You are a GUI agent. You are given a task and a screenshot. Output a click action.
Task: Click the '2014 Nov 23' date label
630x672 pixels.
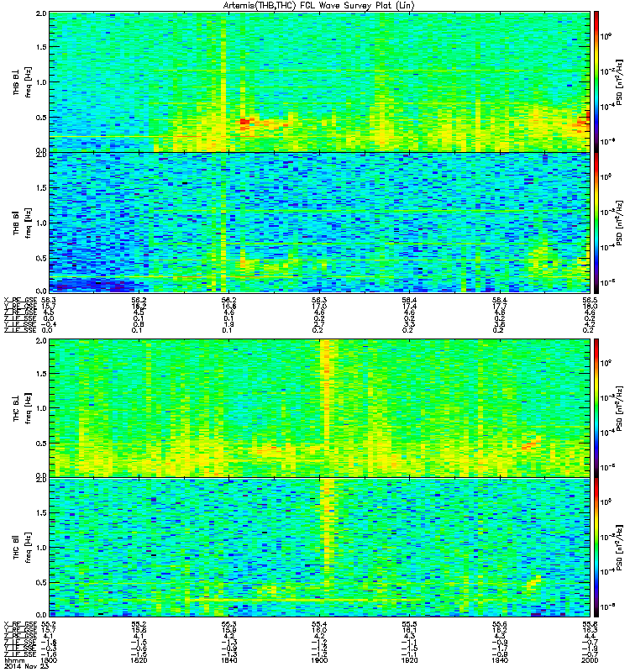tap(27, 666)
